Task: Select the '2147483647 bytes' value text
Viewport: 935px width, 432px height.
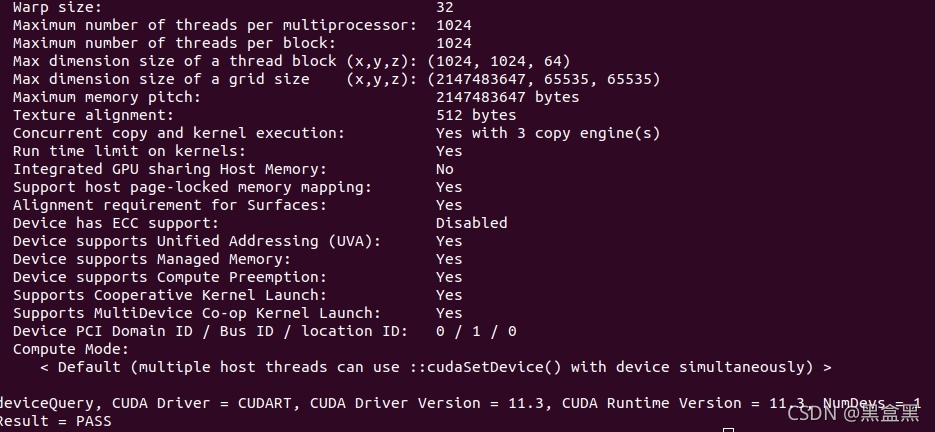Action: pyautogui.click(x=507, y=97)
